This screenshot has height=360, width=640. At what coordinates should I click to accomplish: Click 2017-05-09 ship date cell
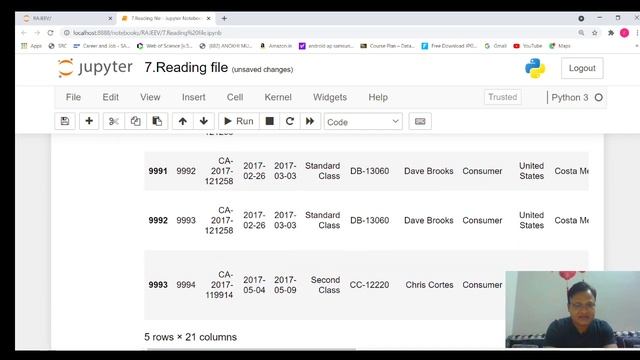285,285
